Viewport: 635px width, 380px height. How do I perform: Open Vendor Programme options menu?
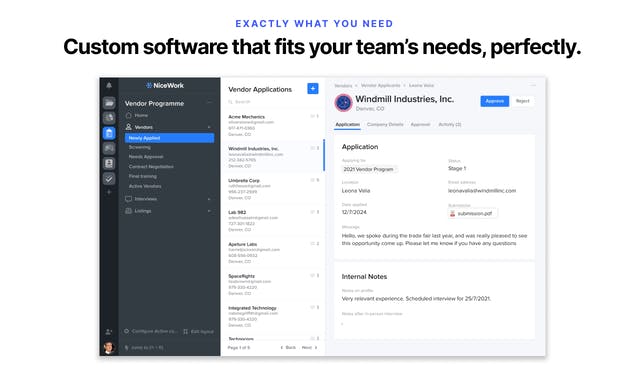point(209,103)
